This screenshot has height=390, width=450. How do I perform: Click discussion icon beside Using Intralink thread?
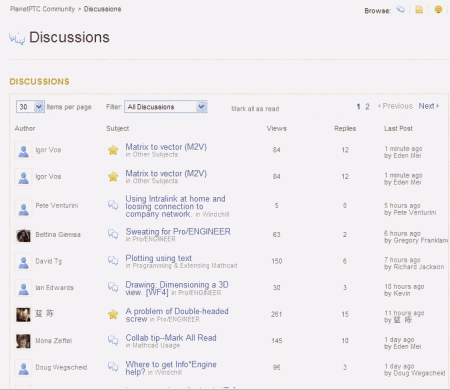(x=113, y=205)
